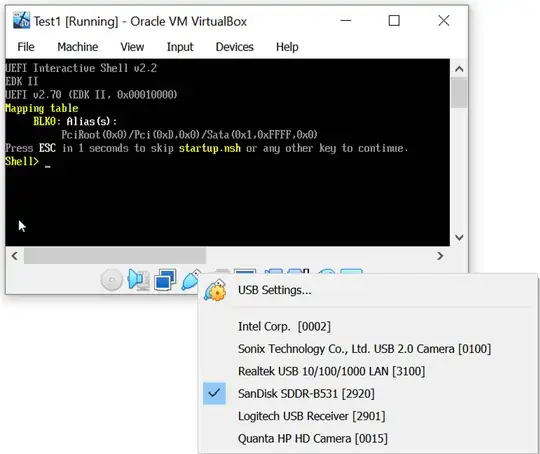Screen dimensions: 540x454
Task: Click the USB devices status bar icon
Action: pos(190,279)
